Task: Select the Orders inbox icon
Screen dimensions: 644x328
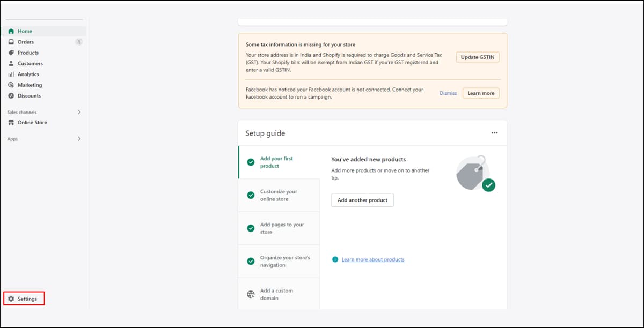Action: click(x=11, y=42)
